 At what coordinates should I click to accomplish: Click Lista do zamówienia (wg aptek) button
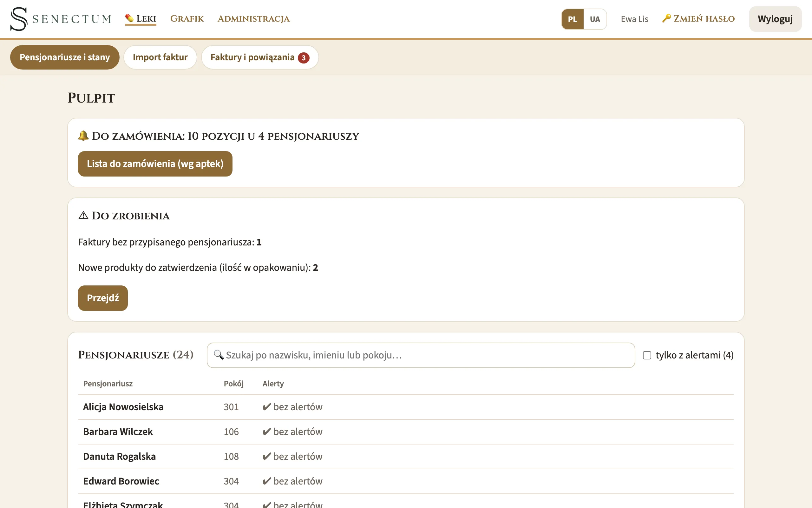(155, 164)
